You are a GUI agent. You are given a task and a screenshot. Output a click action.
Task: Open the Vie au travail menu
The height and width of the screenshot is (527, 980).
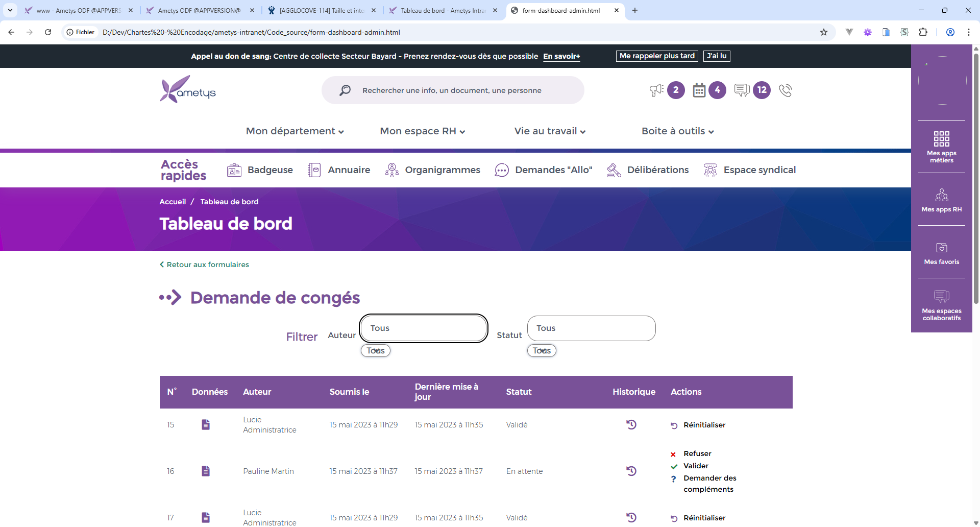(550, 131)
